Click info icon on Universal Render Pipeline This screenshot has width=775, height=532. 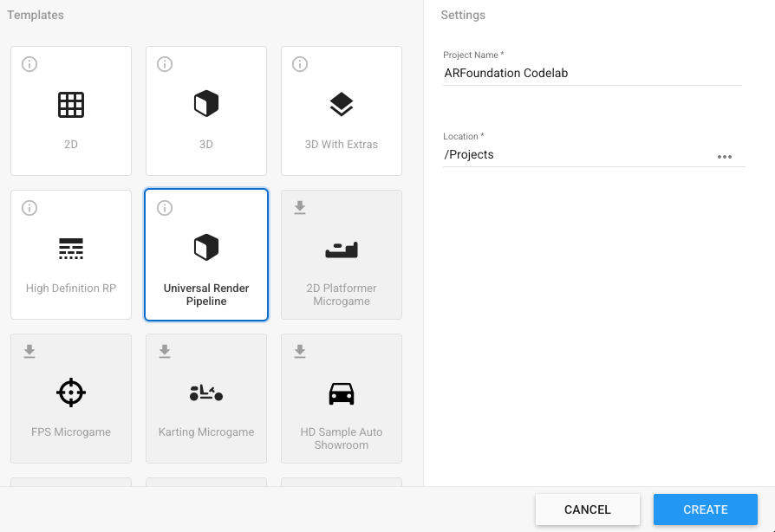coord(165,208)
